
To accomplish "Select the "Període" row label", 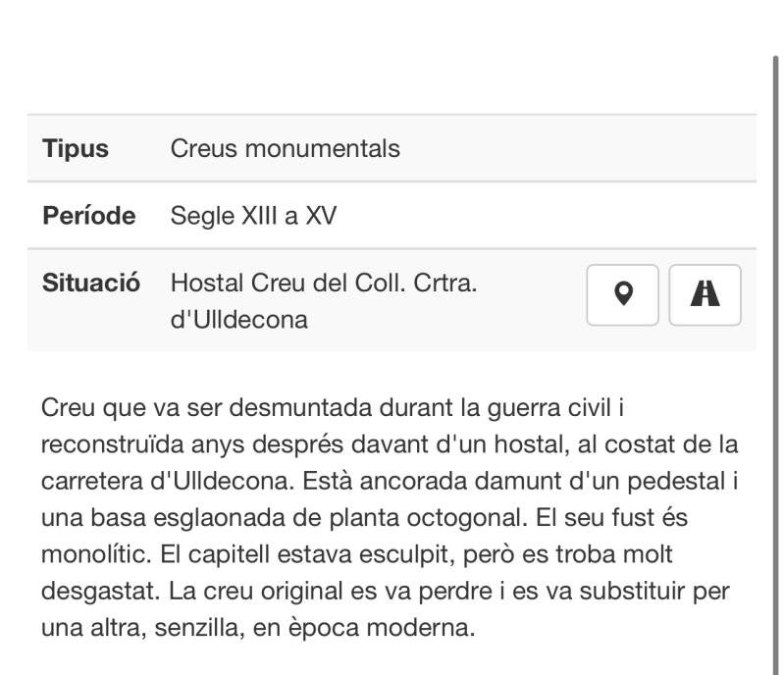I will click(88, 216).
